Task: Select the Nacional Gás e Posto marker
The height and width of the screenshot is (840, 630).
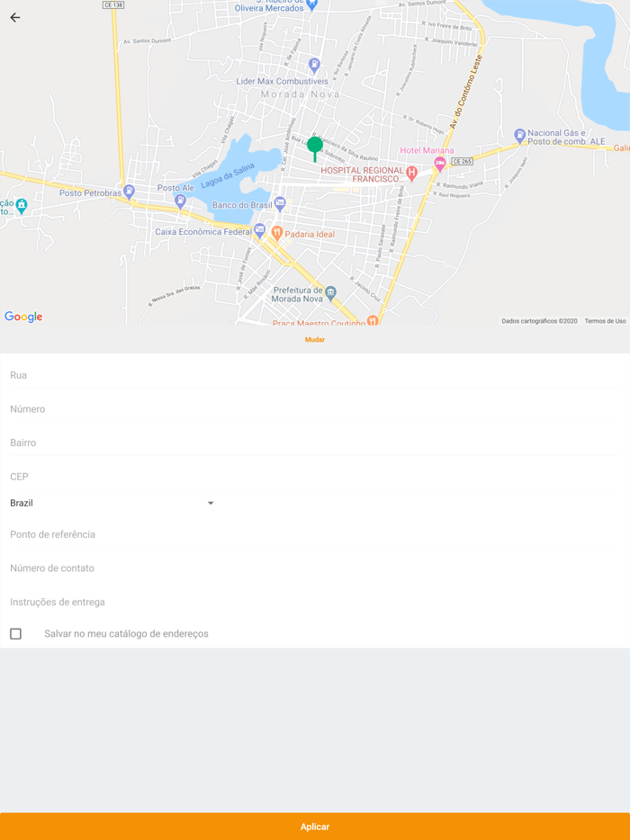Action: (519, 135)
